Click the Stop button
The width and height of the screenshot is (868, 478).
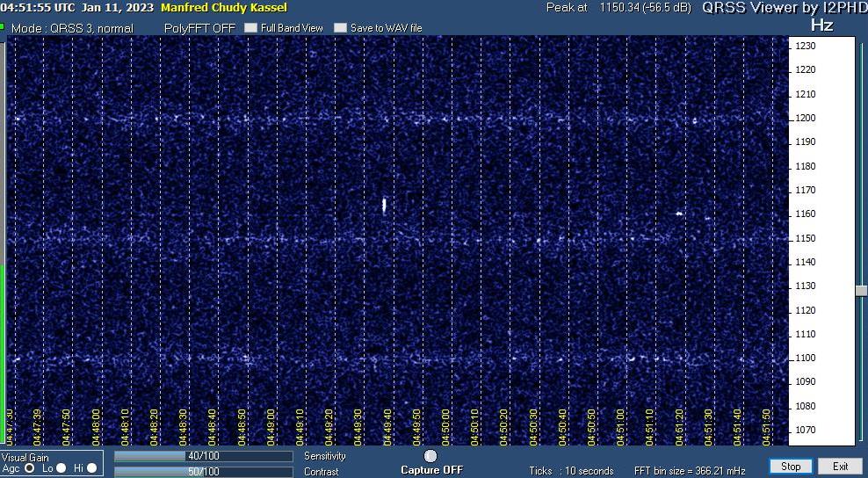(x=791, y=467)
